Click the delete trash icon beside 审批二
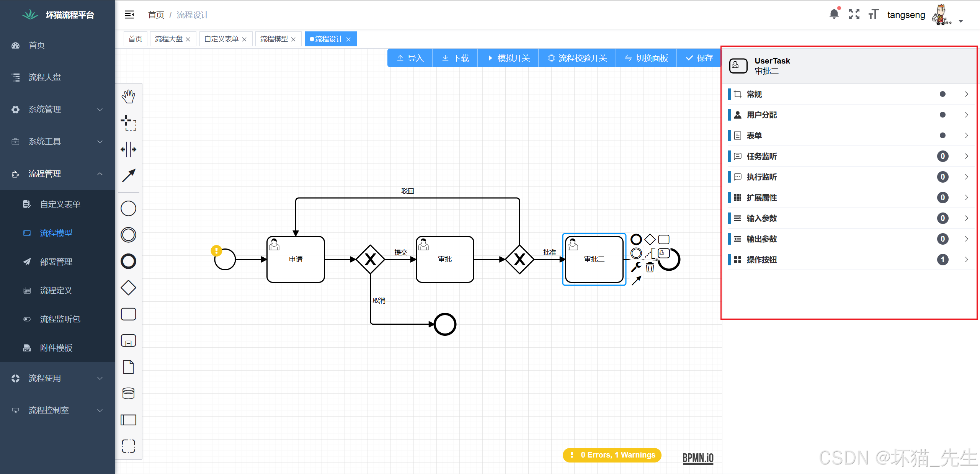Screen dimensions: 980x474 point(650,267)
